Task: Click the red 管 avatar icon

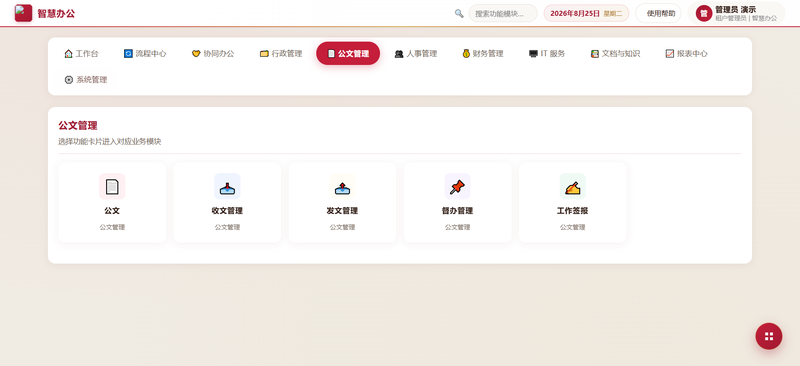Action: pyautogui.click(x=704, y=13)
